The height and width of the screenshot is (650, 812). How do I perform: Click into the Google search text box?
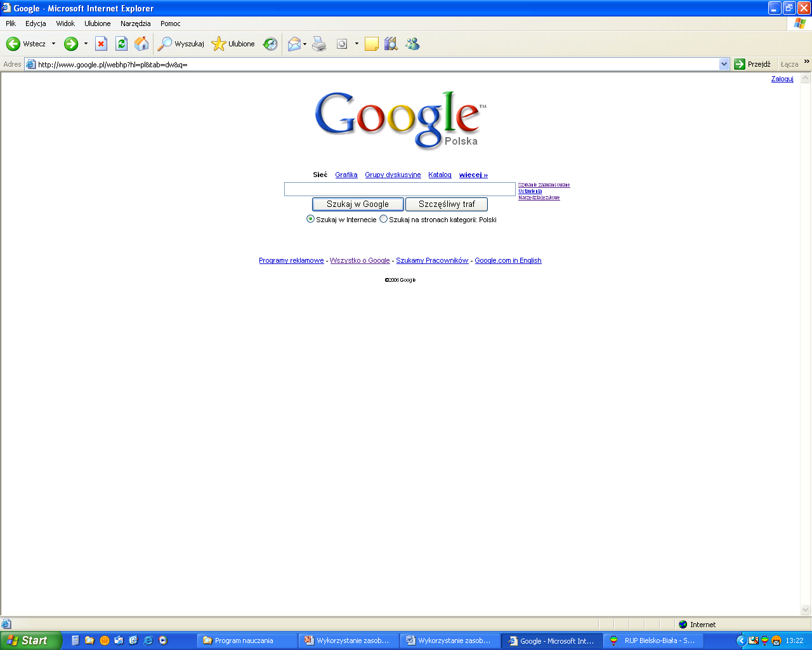(400, 189)
